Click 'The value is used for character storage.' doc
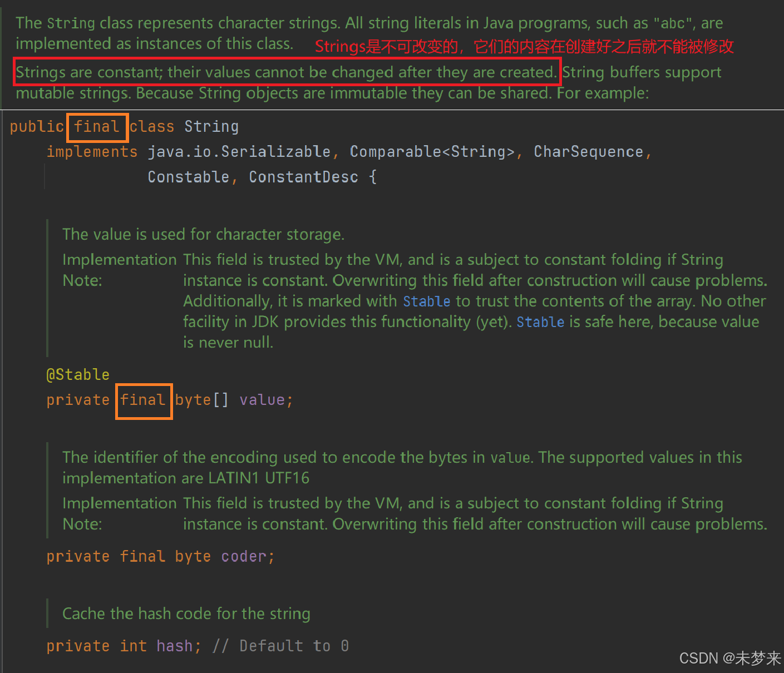Screen dimensions: 784x673 [204, 235]
